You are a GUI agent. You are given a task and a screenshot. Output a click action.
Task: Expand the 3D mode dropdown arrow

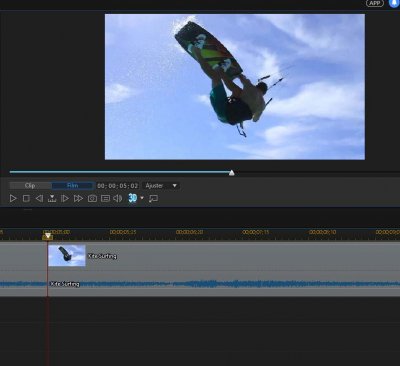pos(142,198)
